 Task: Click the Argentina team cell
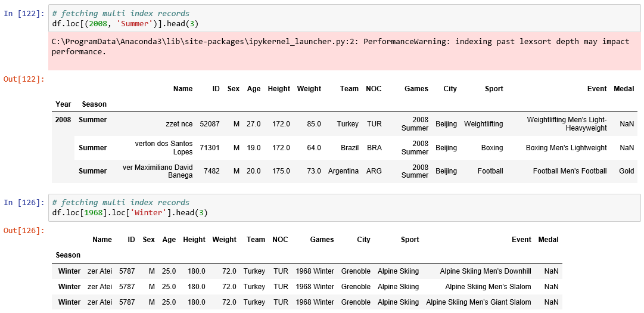click(x=343, y=171)
